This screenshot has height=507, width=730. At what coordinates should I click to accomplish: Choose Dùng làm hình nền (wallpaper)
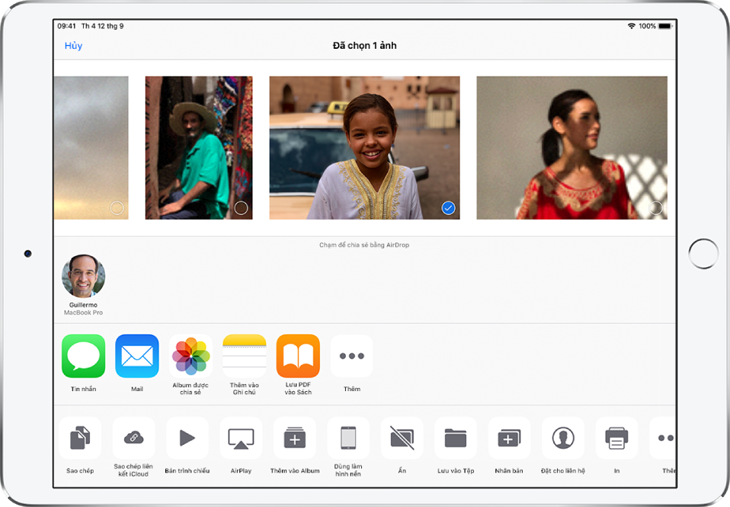coord(348,438)
